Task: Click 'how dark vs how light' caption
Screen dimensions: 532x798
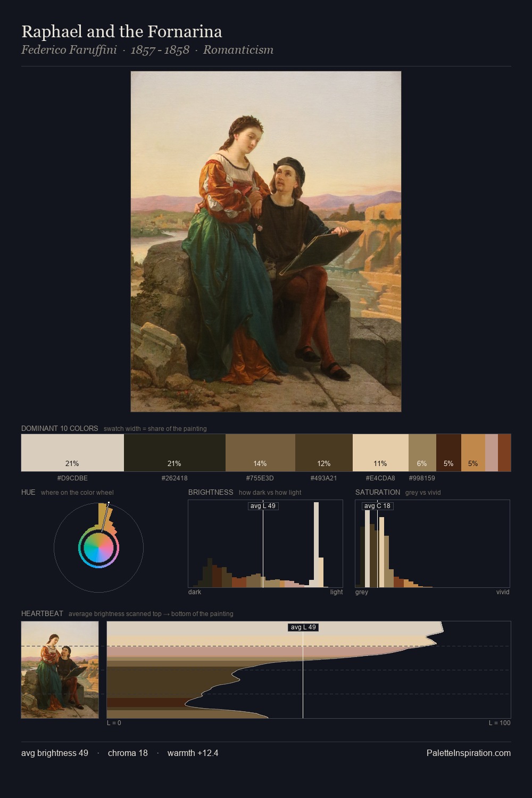Action: click(x=270, y=493)
